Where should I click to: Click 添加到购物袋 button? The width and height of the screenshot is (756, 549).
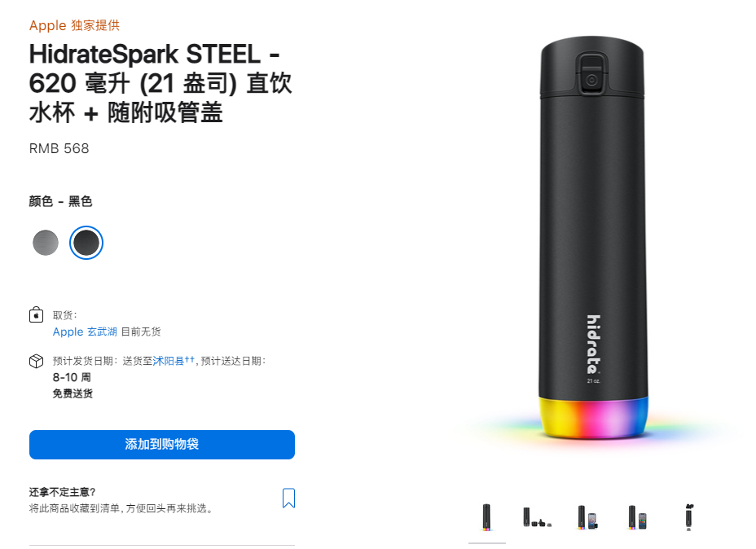pos(162,445)
